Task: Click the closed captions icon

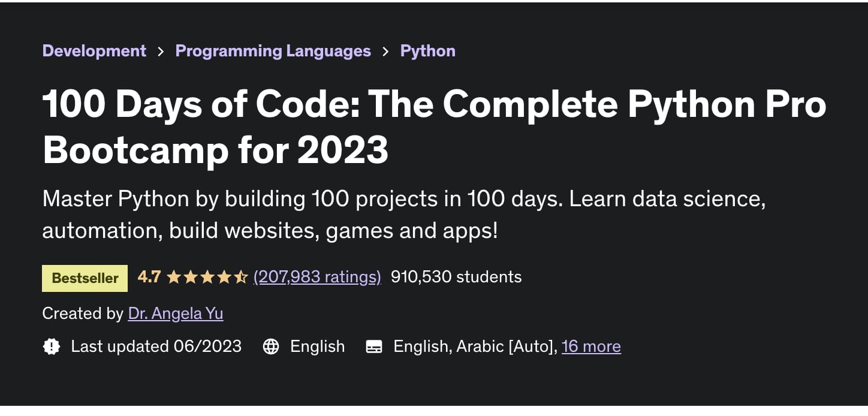Action: coord(374,346)
